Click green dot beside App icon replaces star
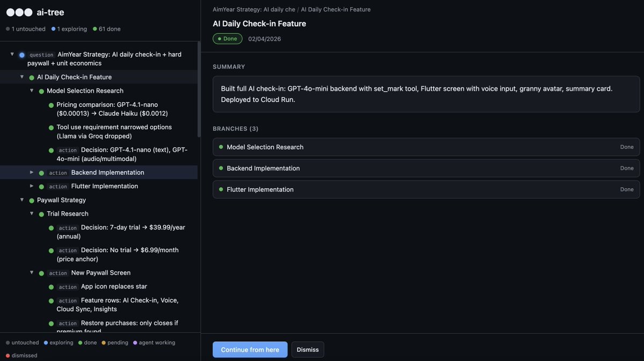Screen dimensions: 644x361 [x=51, y=287]
